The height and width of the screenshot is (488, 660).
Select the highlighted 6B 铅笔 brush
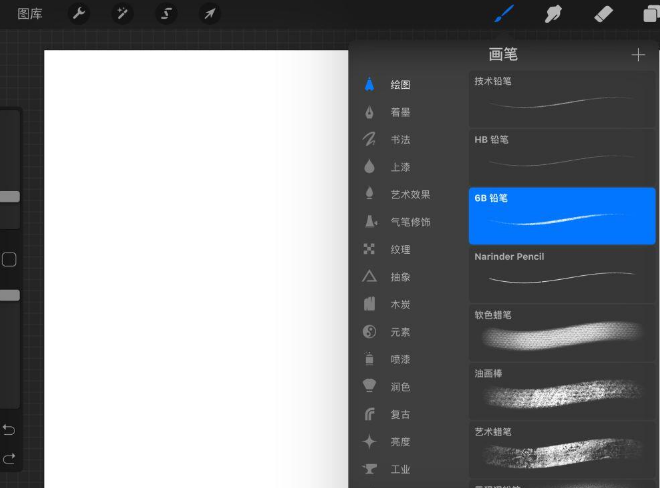pos(562,216)
